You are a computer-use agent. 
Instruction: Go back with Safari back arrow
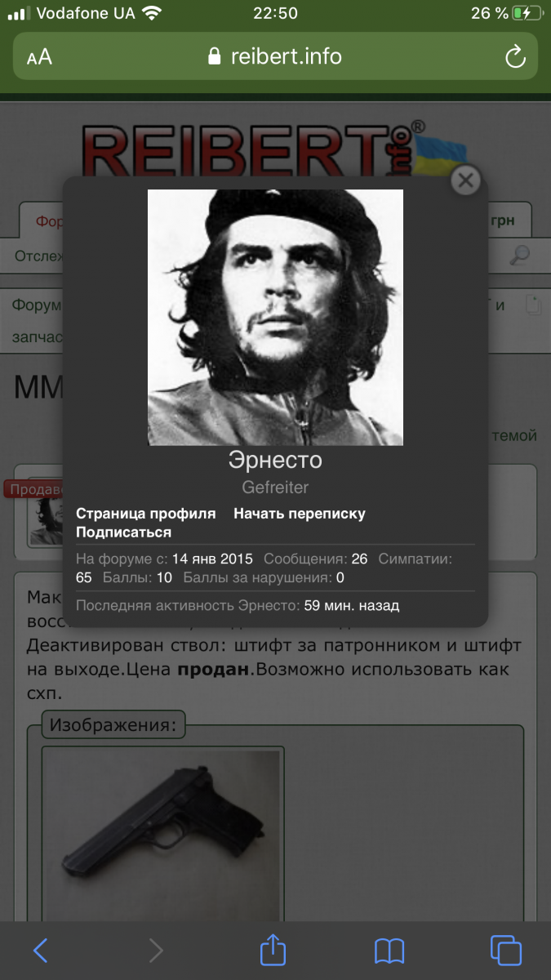pos(40,950)
